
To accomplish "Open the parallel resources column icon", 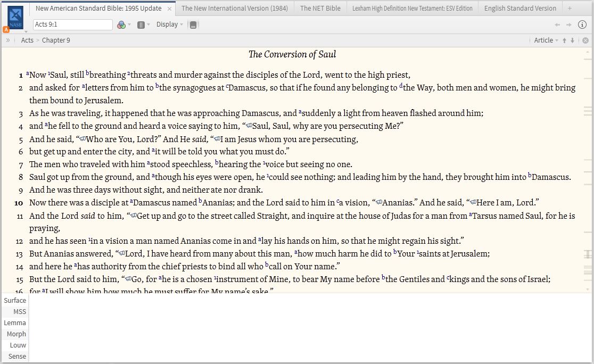I will [141, 25].
